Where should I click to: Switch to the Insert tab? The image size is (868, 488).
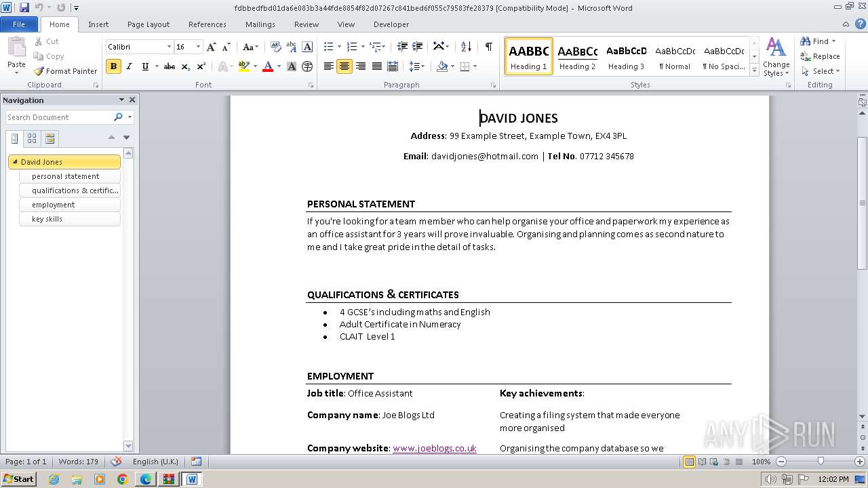pyautogui.click(x=98, y=24)
